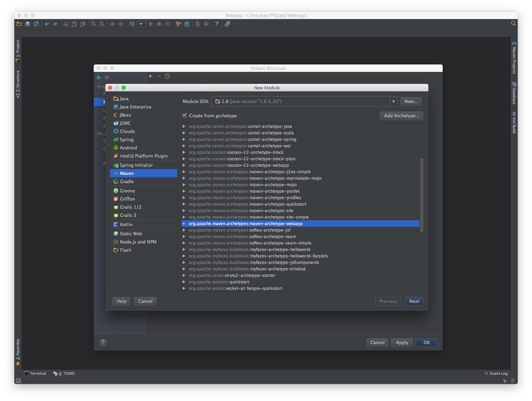This screenshot has width=532, height=401.
Task: Click OK in Project Structure dialog
Action: (x=426, y=342)
